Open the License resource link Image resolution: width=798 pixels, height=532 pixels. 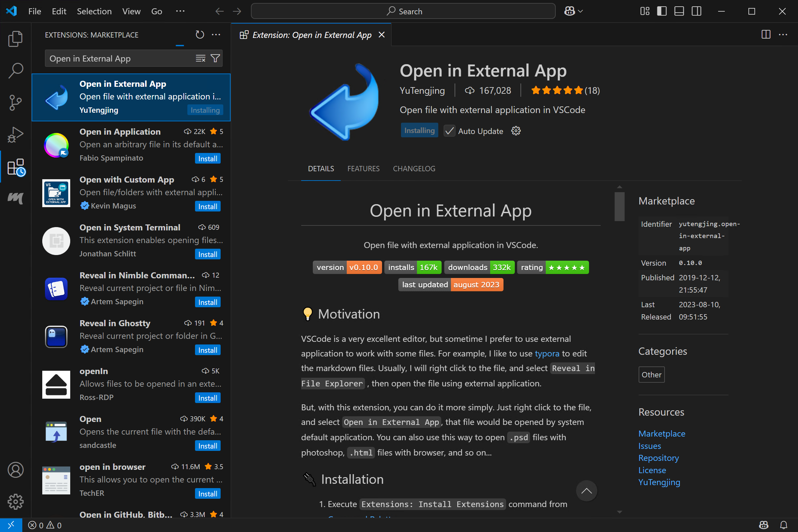(652, 470)
